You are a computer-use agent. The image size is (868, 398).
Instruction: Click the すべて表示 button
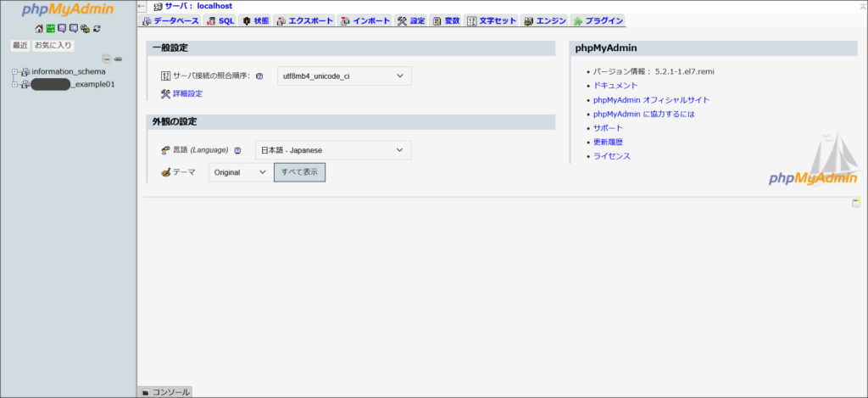tap(299, 172)
